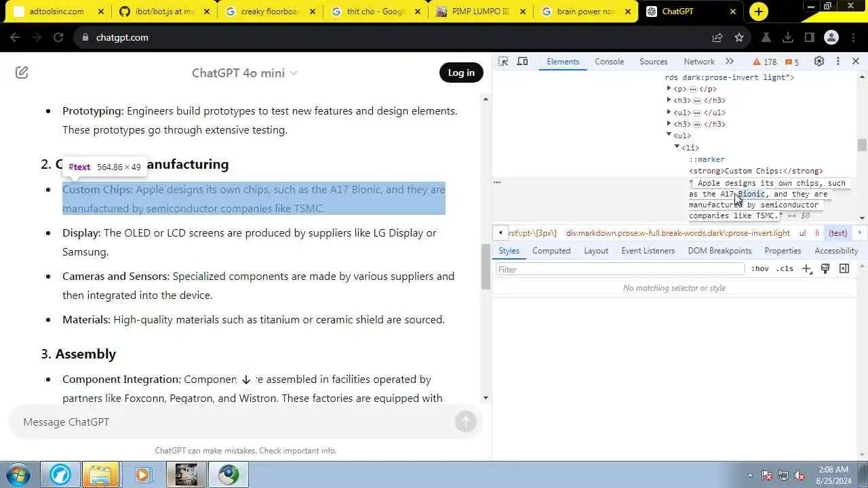Open the browser profile avatar
The width and height of the screenshot is (868, 488).
click(x=831, y=37)
